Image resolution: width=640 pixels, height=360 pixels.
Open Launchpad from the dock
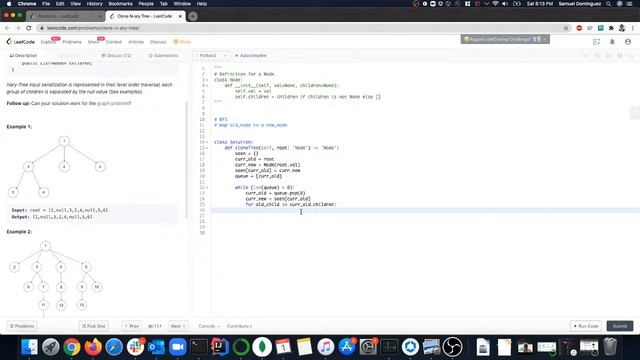pyautogui.click(x=50, y=347)
